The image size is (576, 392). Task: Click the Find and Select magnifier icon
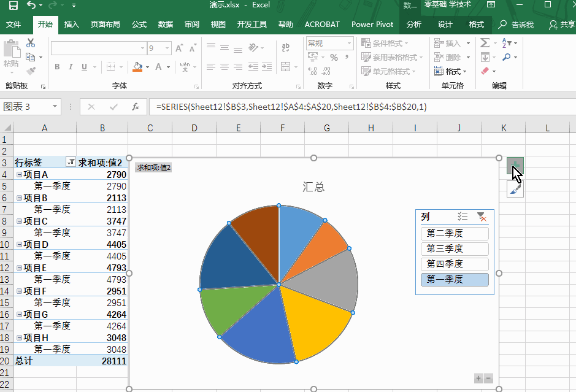point(507,57)
